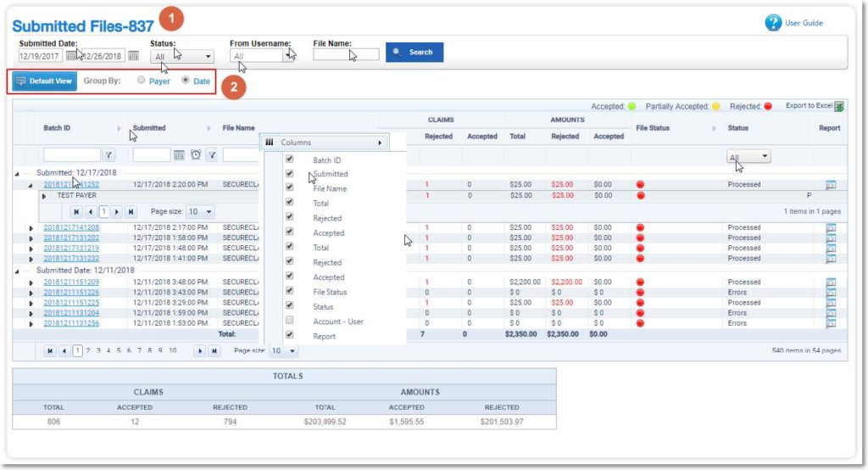Open the Columns submenu item
The height and width of the screenshot is (470, 868).
click(x=322, y=143)
